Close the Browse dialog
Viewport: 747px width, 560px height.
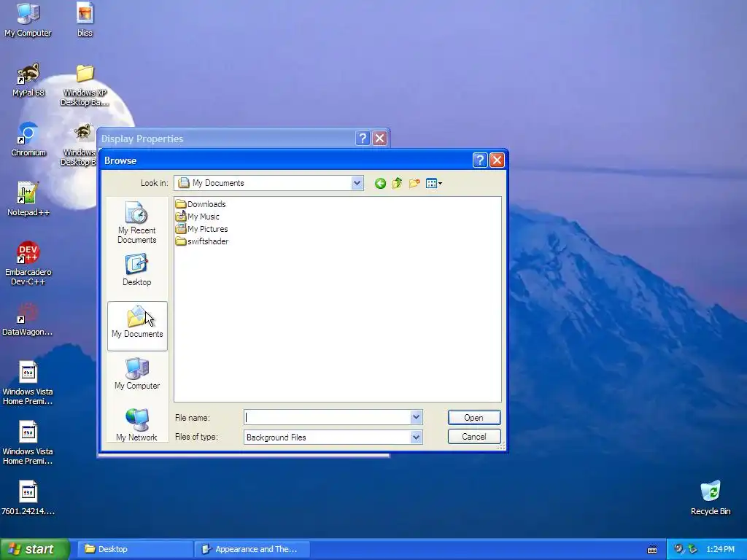[x=497, y=160]
